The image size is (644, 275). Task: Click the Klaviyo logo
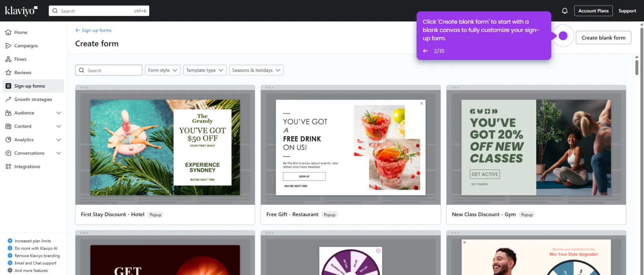21,11
